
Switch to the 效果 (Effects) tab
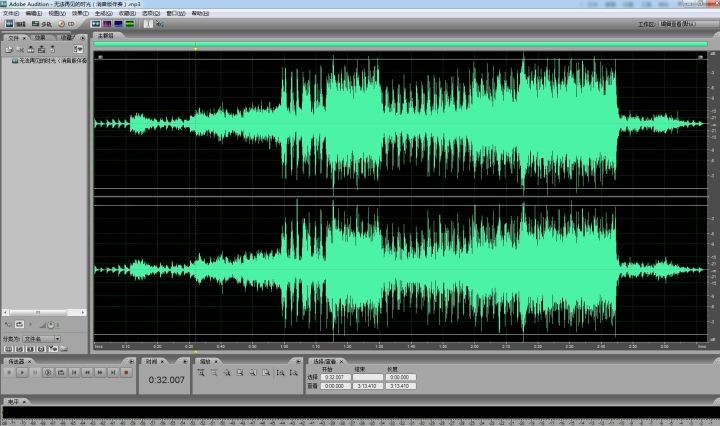pos(40,37)
